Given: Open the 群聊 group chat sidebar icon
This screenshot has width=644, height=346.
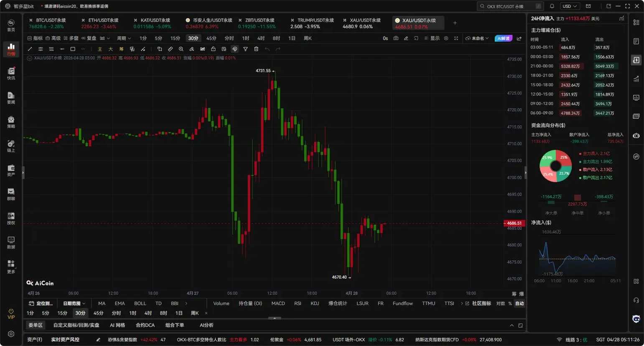Looking at the screenshot, I should coord(11,194).
